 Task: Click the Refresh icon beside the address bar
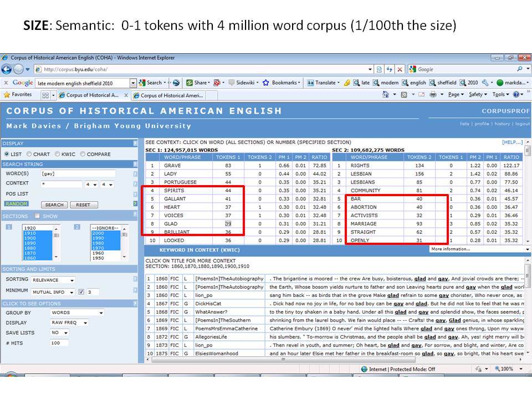pos(389,69)
